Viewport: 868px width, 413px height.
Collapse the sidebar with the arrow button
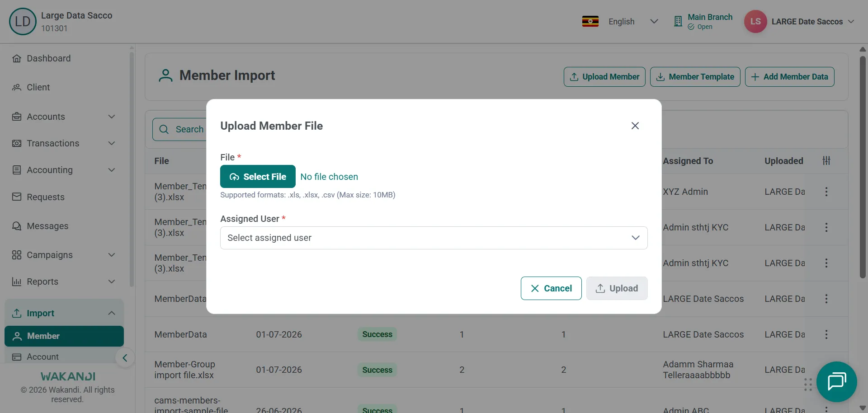125,358
